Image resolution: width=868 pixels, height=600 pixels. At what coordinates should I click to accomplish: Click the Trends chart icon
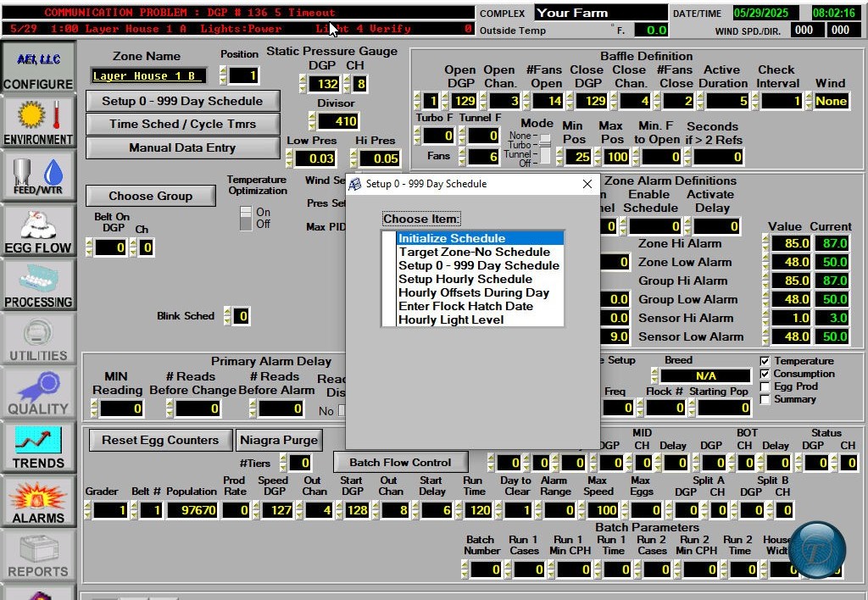[37, 445]
